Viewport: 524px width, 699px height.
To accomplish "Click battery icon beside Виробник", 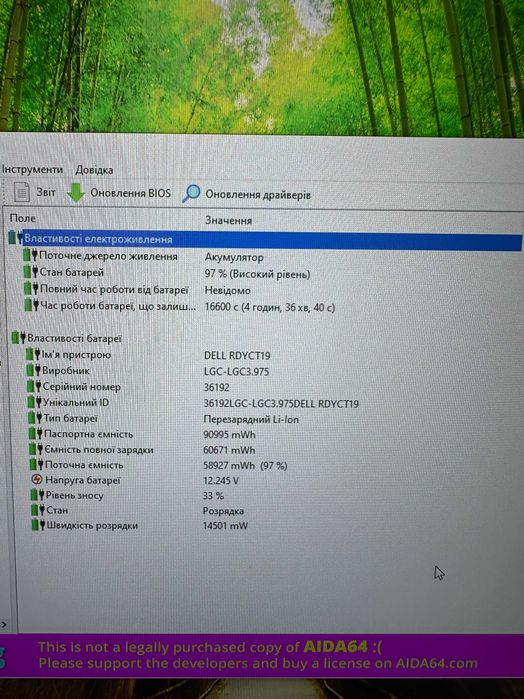I will [x=34, y=370].
